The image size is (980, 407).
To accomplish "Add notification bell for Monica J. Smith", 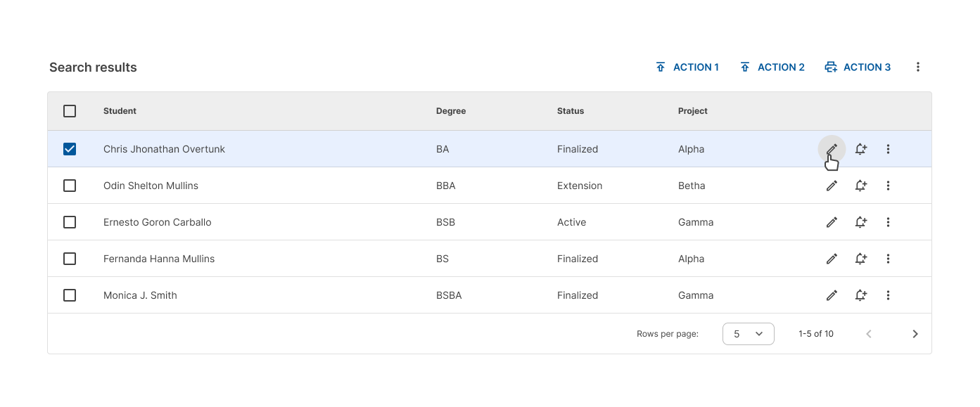I will pos(860,295).
